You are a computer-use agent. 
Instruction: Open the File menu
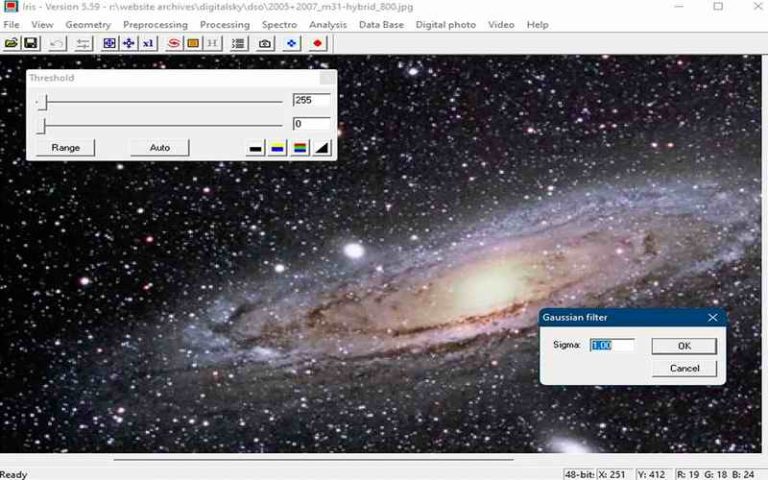[11, 24]
